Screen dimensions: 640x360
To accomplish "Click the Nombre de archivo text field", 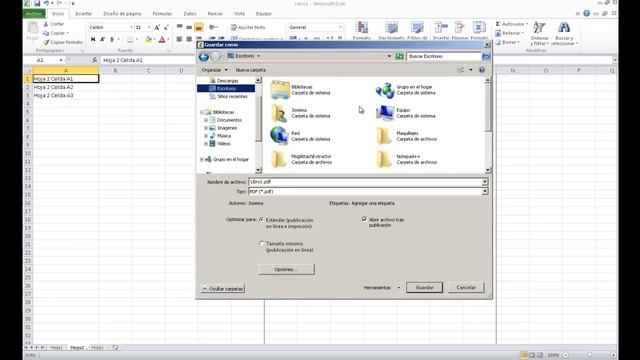I will [365, 182].
